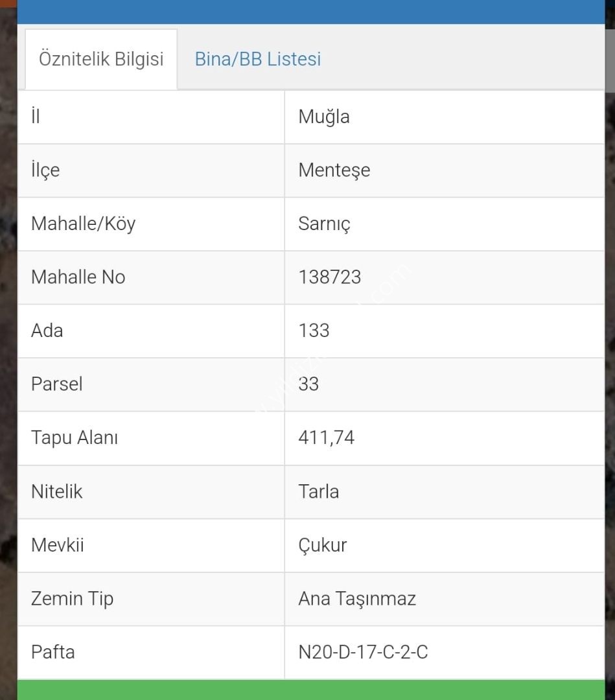This screenshot has height=700, width=615.
Task: Click the Mahalle No value 138723
Action: 329,277
